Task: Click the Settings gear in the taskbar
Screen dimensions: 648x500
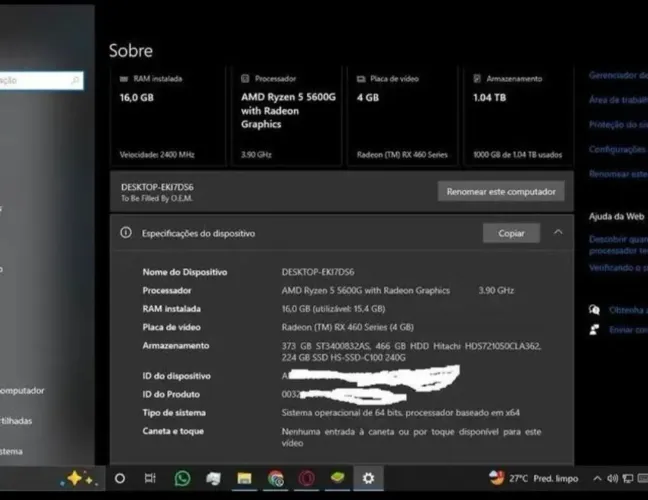Action: pos(368,478)
